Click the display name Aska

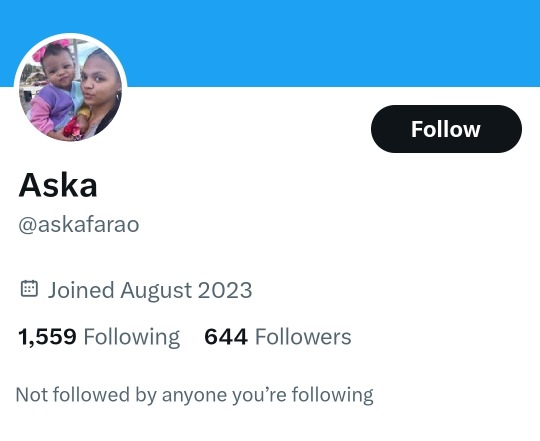click(58, 185)
